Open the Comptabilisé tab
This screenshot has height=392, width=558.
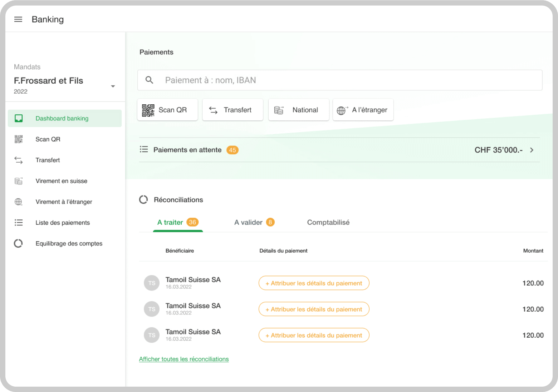328,222
